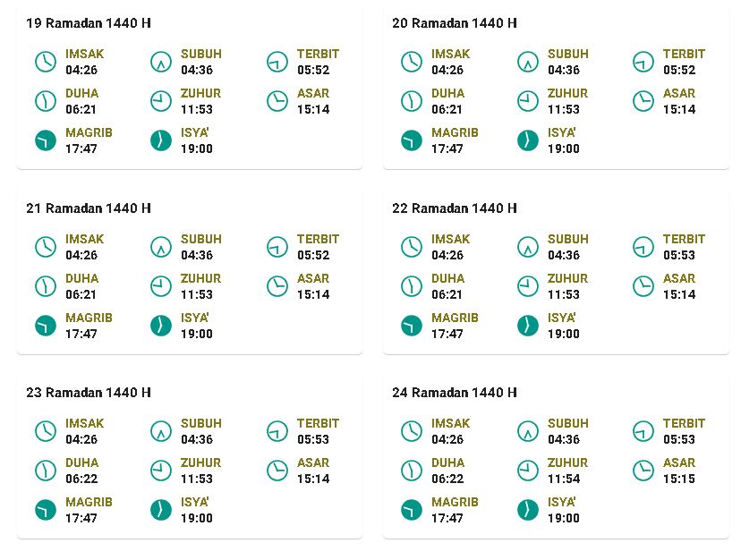
Task: Click the Asar clock icon for 24 Ramadan
Action: (643, 471)
